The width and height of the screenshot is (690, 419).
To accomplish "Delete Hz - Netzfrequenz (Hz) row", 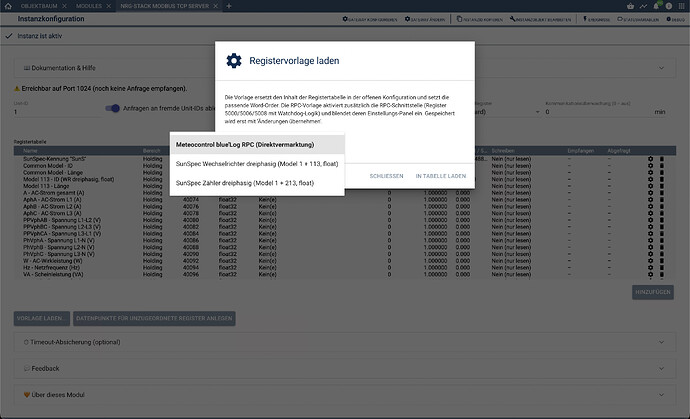I will pyautogui.click(x=662, y=268).
